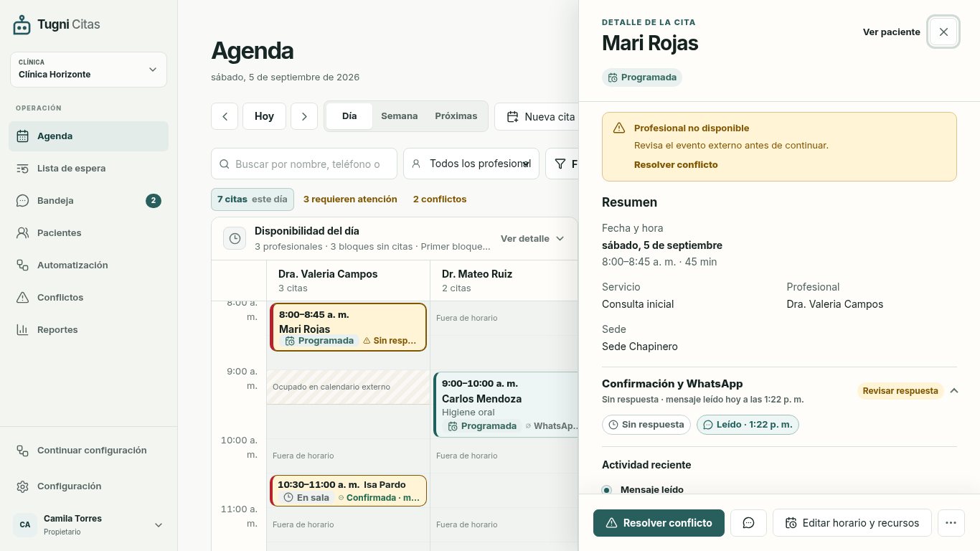Select the Mensaje leído activity radio marker

606,490
